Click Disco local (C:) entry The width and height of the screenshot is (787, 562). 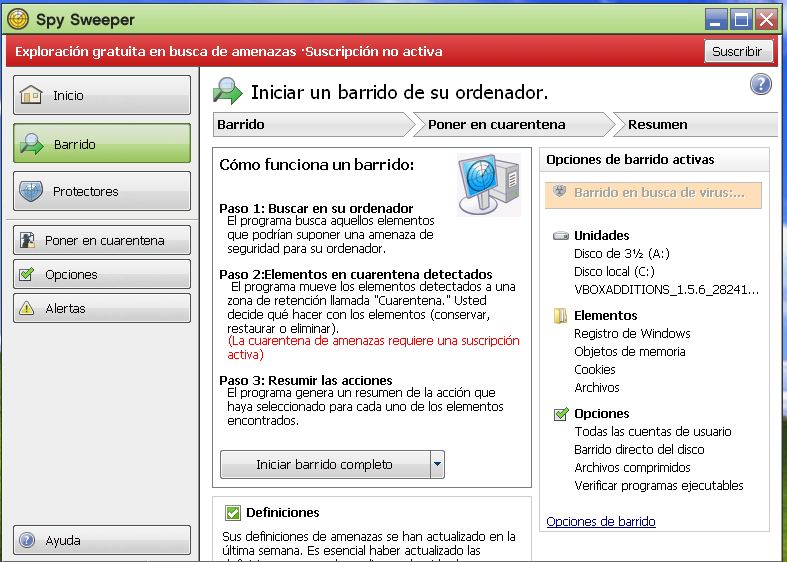point(614,272)
